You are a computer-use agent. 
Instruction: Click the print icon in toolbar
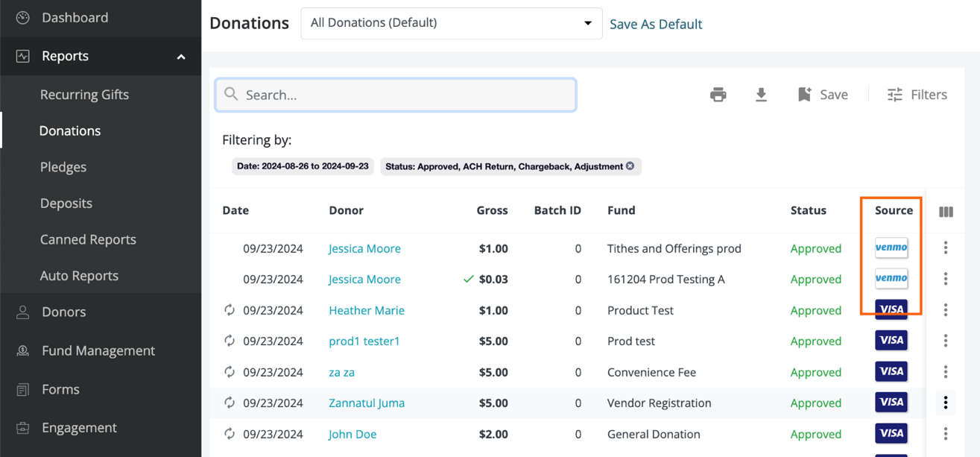[718, 95]
